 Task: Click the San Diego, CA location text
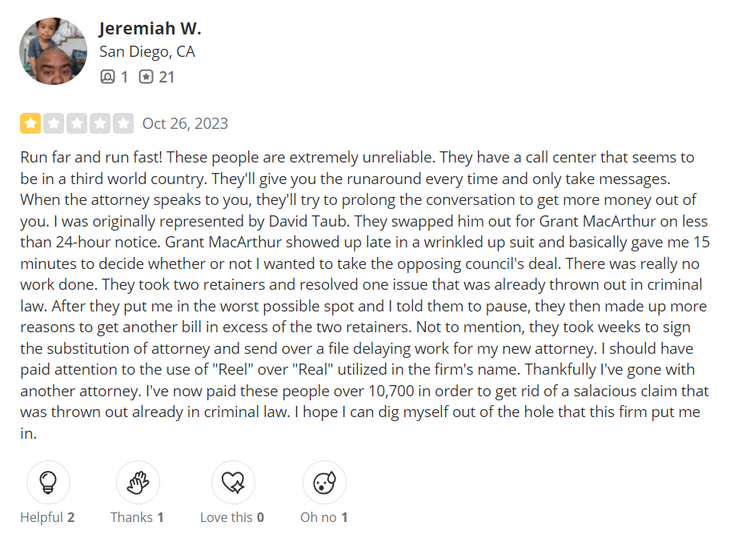(147, 52)
